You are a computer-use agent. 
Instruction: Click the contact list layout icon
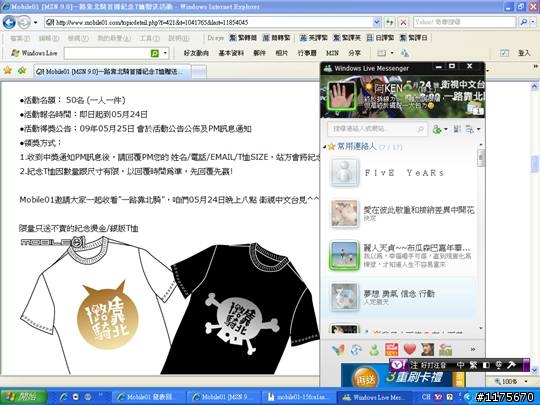coord(457,129)
